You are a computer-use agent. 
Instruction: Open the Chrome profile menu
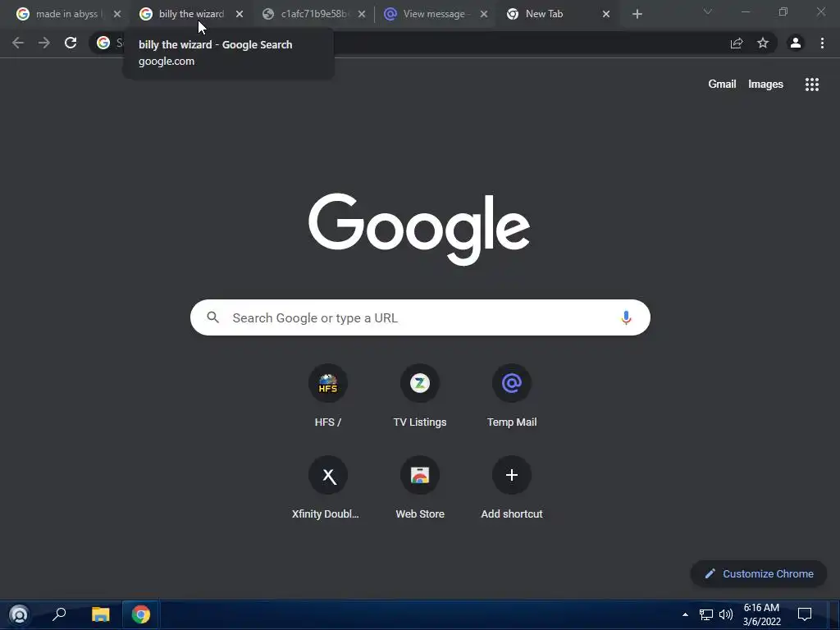pos(796,43)
